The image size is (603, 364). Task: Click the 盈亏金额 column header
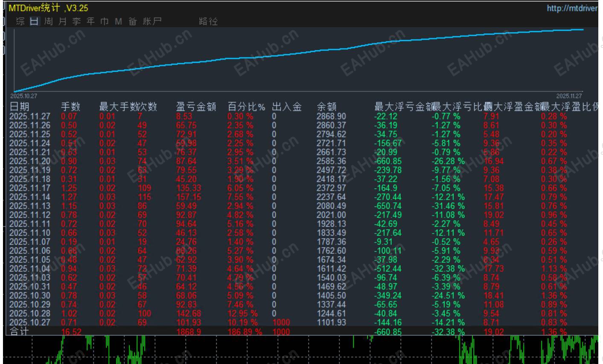(x=196, y=107)
